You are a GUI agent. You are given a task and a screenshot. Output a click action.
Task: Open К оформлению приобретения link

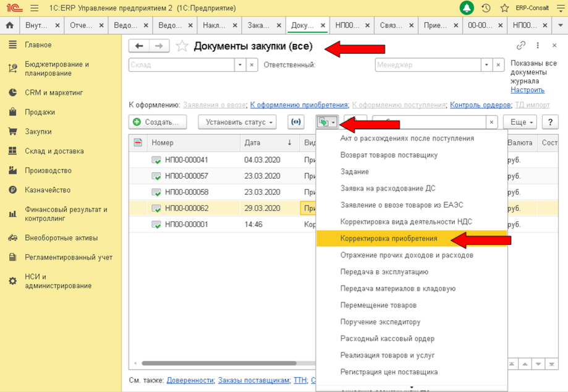299,104
